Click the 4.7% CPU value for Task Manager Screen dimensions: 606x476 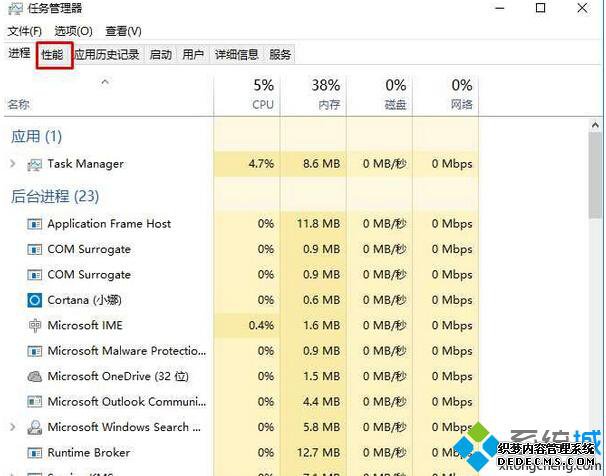(261, 164)
